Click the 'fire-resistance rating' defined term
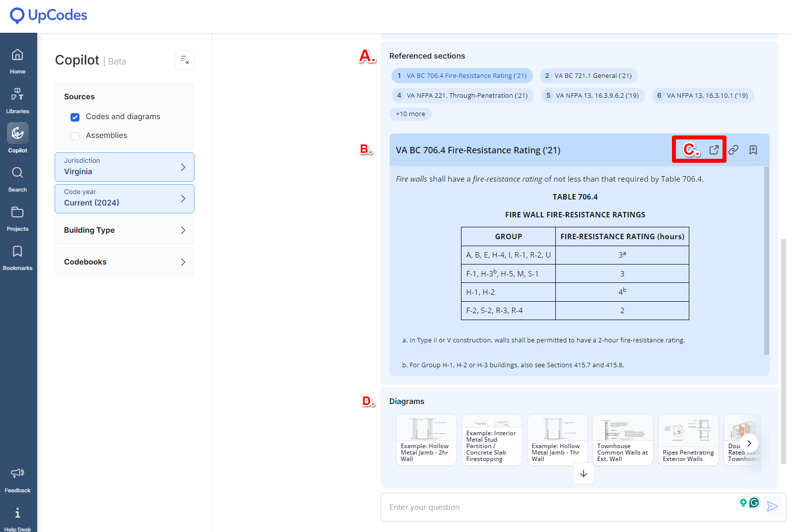This screenshot has width=792, height=532. click(507, 179)
